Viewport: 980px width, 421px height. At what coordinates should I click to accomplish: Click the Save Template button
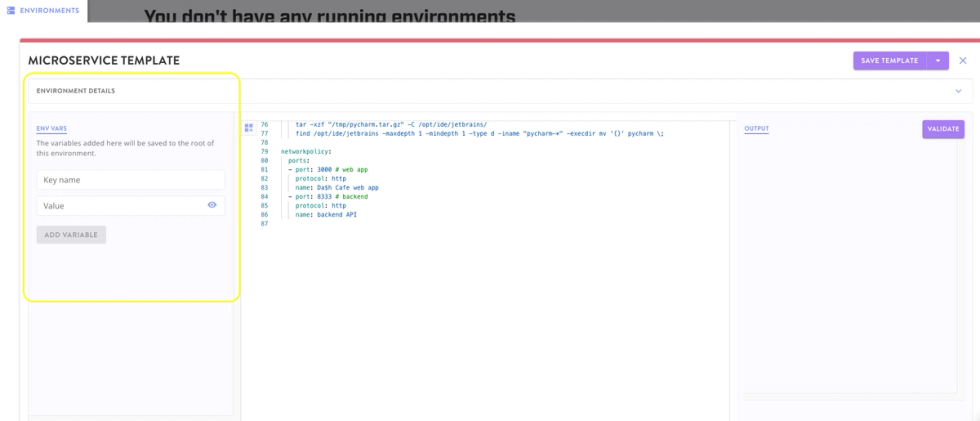tap(889, 61)
